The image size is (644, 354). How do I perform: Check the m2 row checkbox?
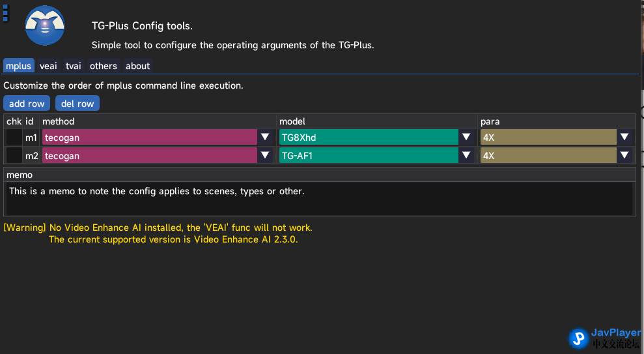pyautogui.click(x=14, y=156)
